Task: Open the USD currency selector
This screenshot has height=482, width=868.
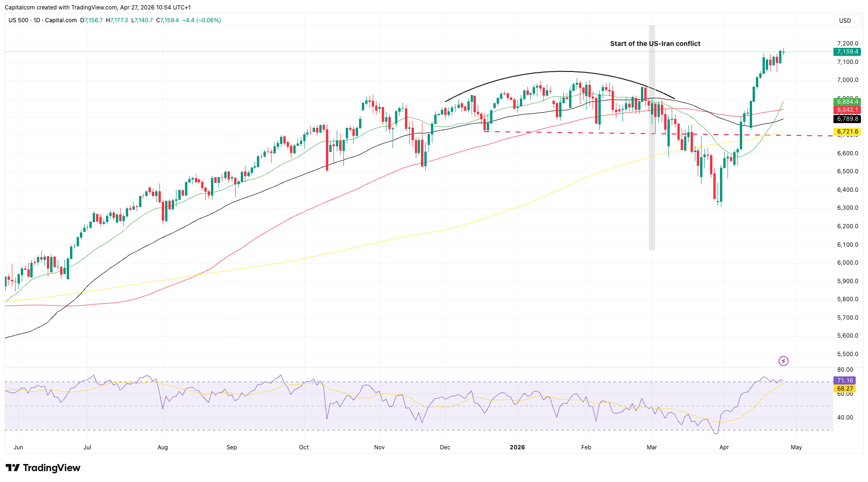Action: coord(845,21)
